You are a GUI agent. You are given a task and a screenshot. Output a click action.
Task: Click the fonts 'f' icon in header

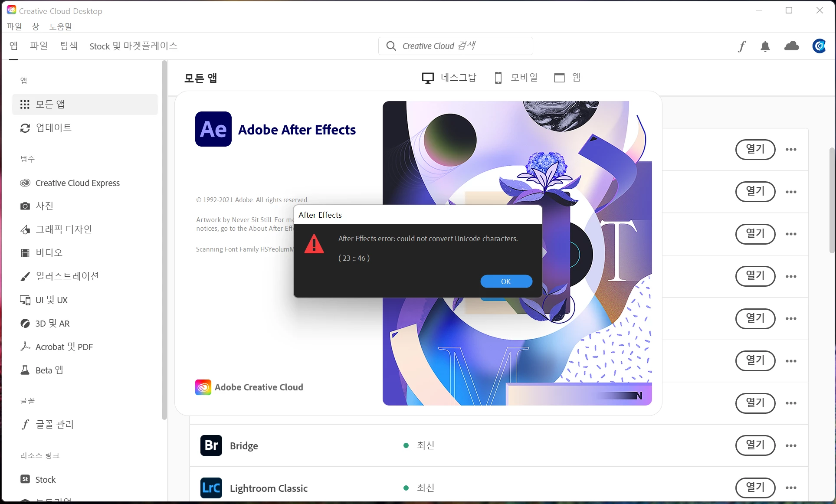coord(742,46)
